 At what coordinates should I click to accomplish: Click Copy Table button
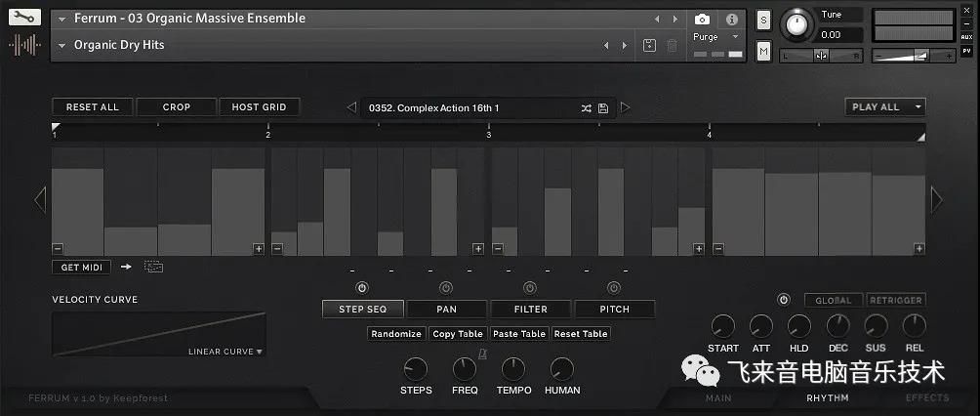(458, 334)
